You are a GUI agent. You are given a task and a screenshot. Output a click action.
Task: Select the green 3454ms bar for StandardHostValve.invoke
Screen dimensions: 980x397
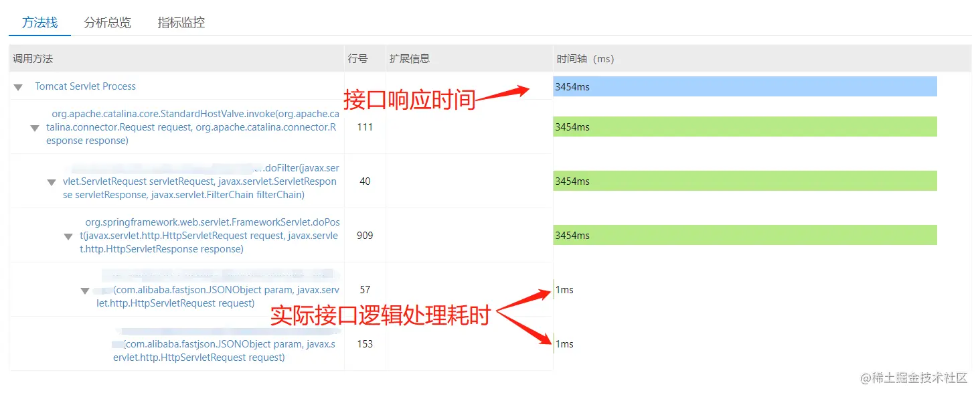pyautogui.click(x=745, y=127)
